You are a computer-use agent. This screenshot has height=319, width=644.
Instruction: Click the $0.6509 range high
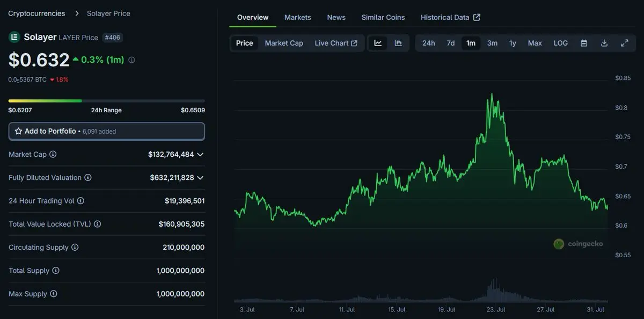pos(193,110)
